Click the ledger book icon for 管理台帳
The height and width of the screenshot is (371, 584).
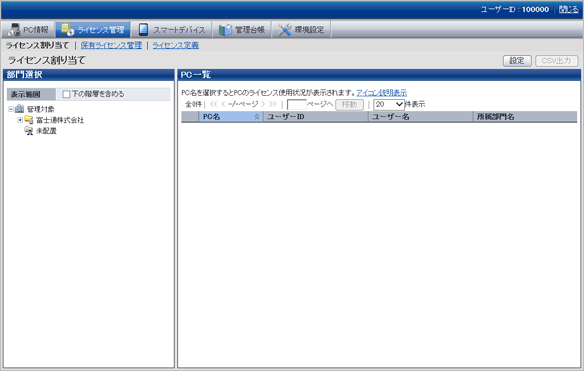(x=225, y=29)
